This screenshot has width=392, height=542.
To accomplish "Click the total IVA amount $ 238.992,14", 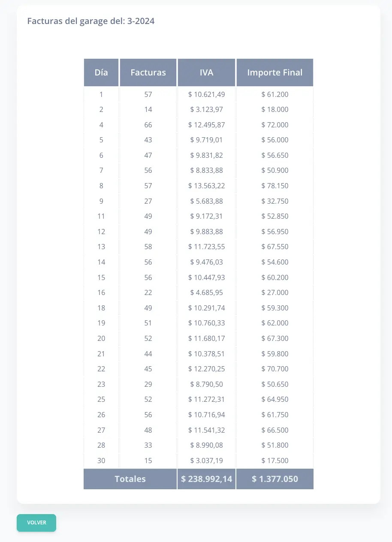I will pyautogui.click(x=206, y=479).
